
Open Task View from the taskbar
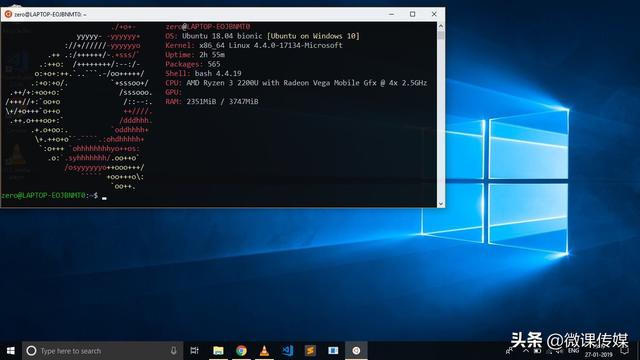pos(195,351)
